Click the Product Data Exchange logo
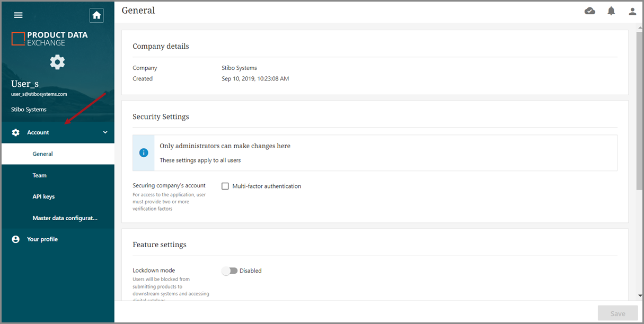Image resolution: width=644 pixels, height=324 pixels. 50,39
